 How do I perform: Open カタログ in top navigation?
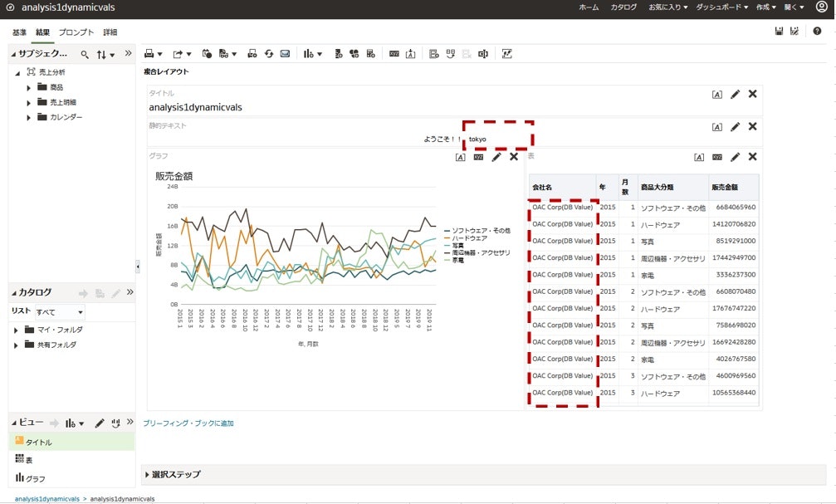tap(623, 7)
